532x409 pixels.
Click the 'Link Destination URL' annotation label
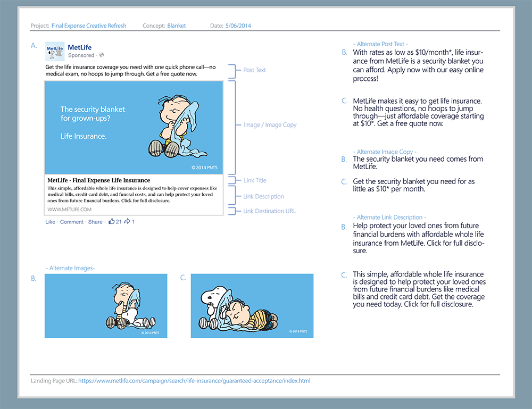click(269, 211)
